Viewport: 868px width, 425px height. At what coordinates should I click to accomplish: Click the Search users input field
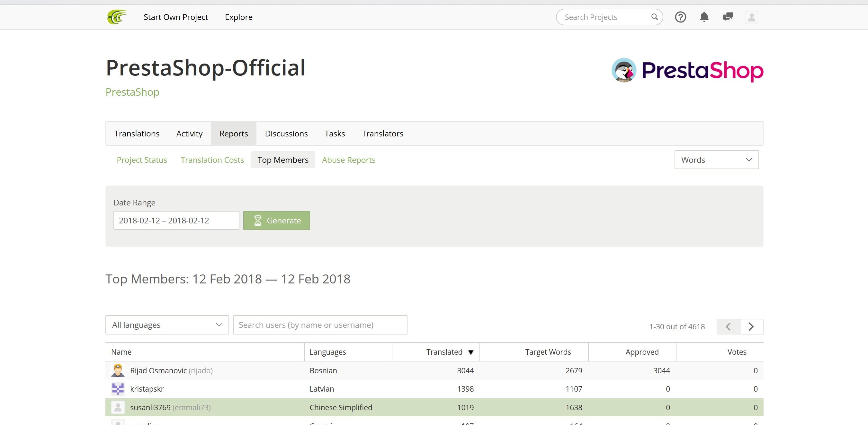320,325
